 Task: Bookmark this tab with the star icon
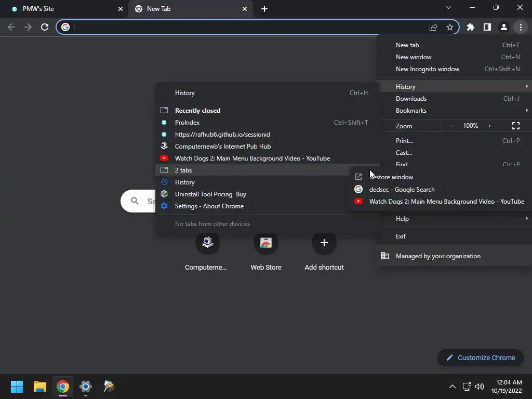point(450,27)
